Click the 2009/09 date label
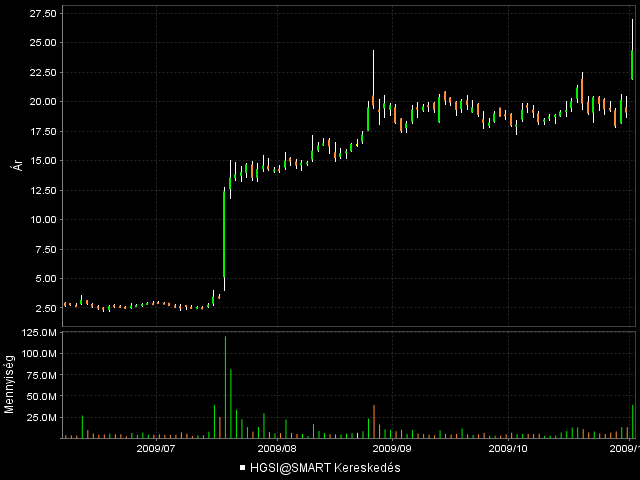 click(x=392, y=449)
